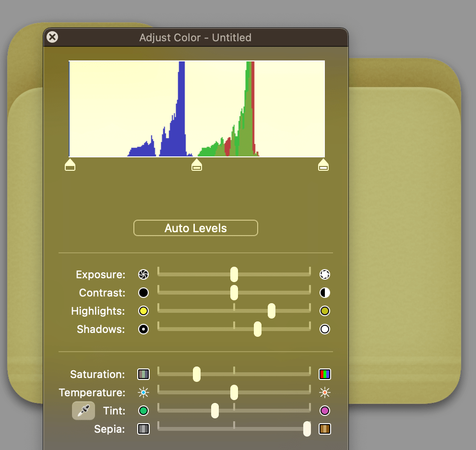The image size is (476, 450).
Task: Click the Exposure slider thumb
Action: (234, 274)
